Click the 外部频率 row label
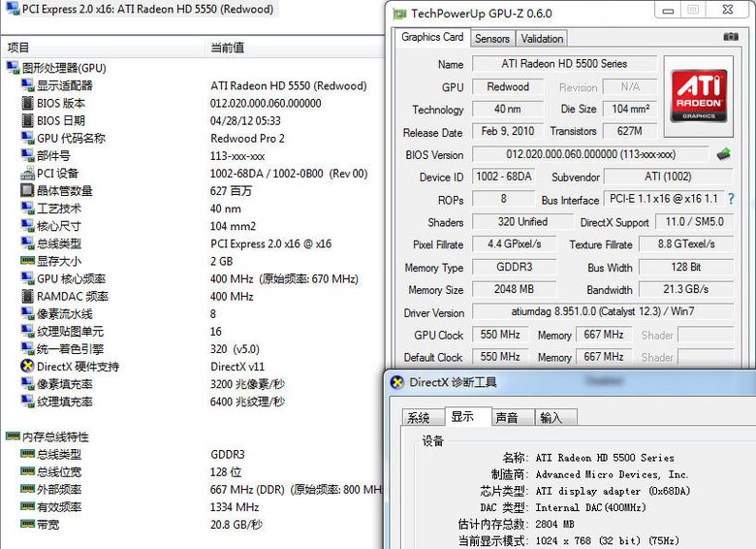The height and width of the screenshot is (549, 756). [59, 490]
